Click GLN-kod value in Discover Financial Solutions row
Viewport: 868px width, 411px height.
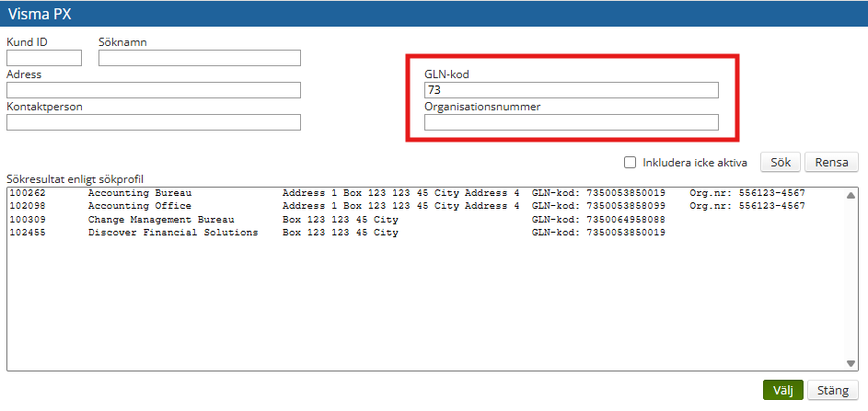click(626, 233)
